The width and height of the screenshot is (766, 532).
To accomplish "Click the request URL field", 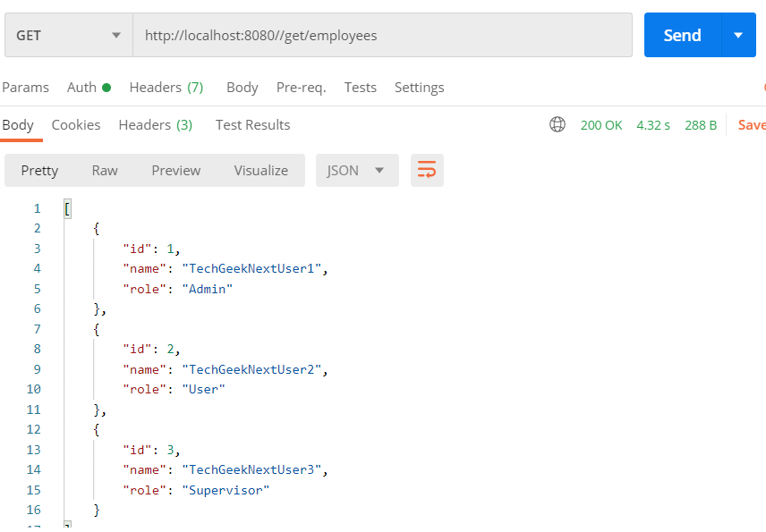I will click(382, 35).
